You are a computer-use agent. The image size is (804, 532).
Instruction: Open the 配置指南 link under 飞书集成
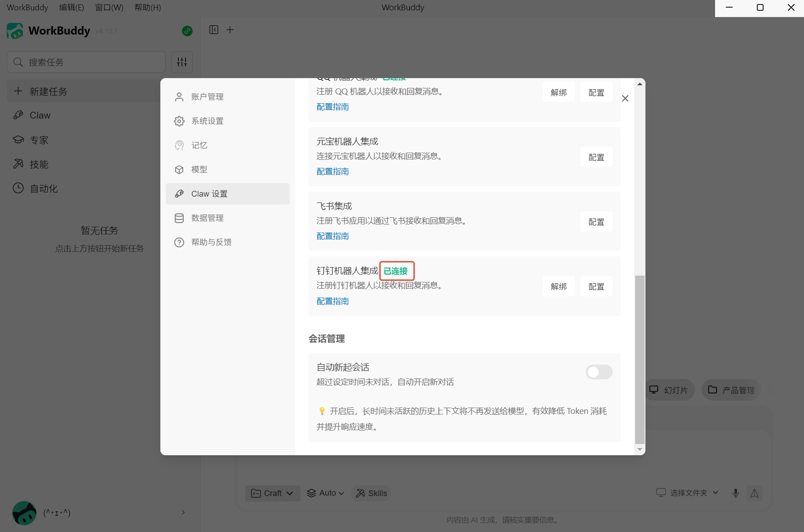(x=332, y=236)
